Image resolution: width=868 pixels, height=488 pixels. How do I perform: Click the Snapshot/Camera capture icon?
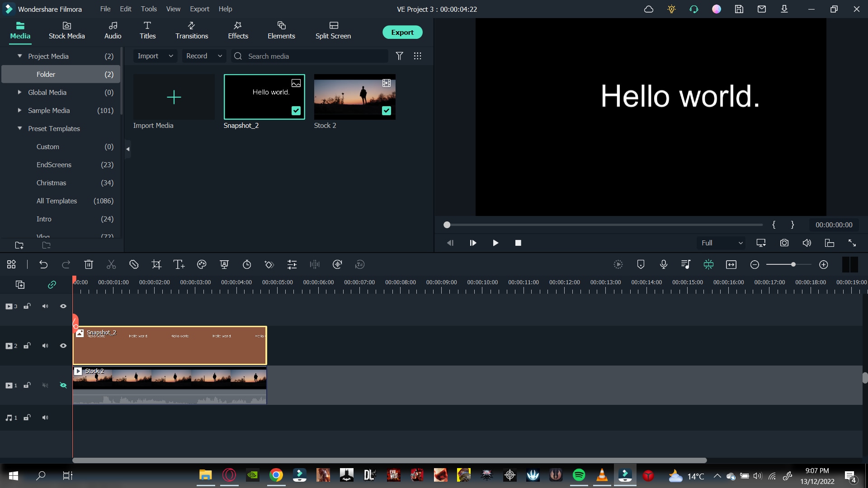[784, 243]
